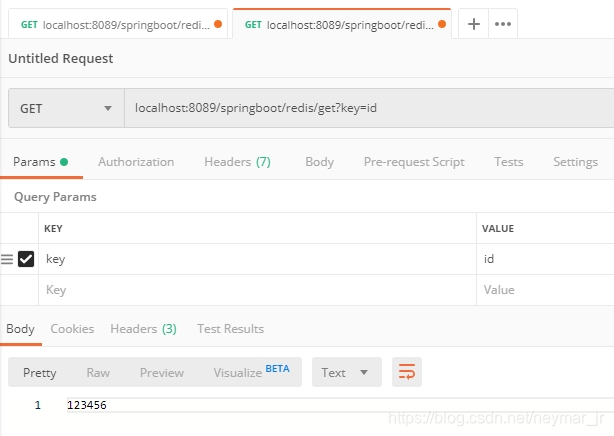Switch to the Authorization tab

[x=136, y=162]
